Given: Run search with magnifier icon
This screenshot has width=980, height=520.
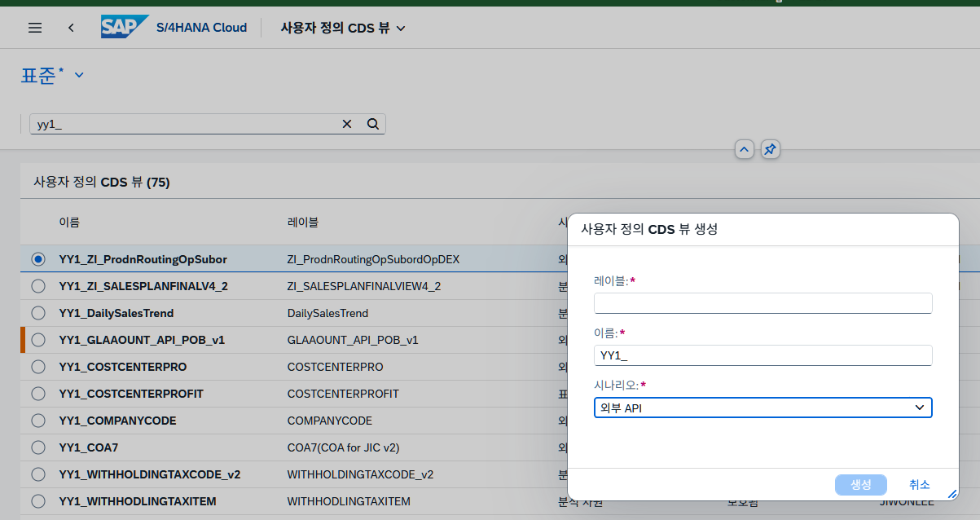Looking at the screenshot, I should coord(373,124).
